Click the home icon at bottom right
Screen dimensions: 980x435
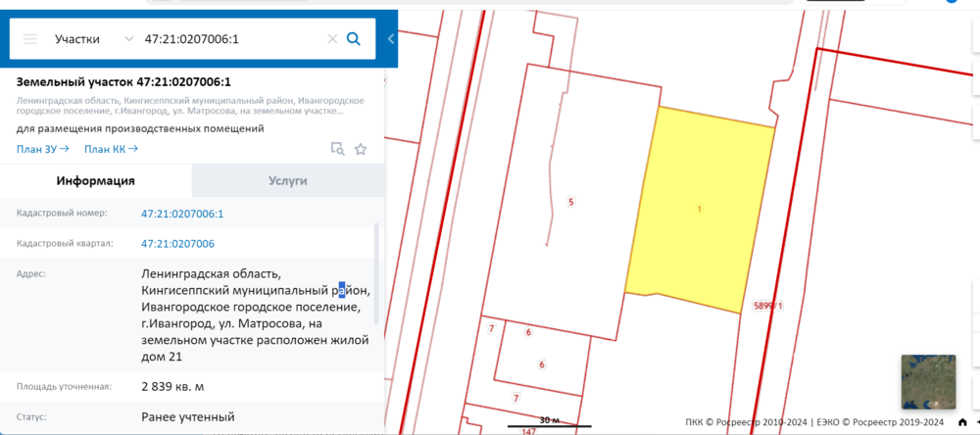click(962, 422)
